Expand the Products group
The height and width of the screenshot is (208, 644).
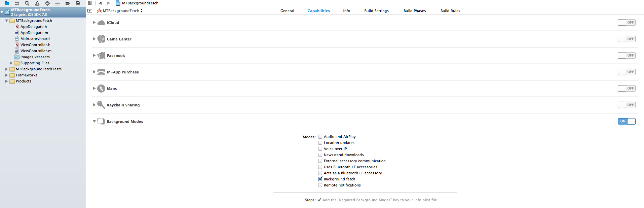[6, 81]
